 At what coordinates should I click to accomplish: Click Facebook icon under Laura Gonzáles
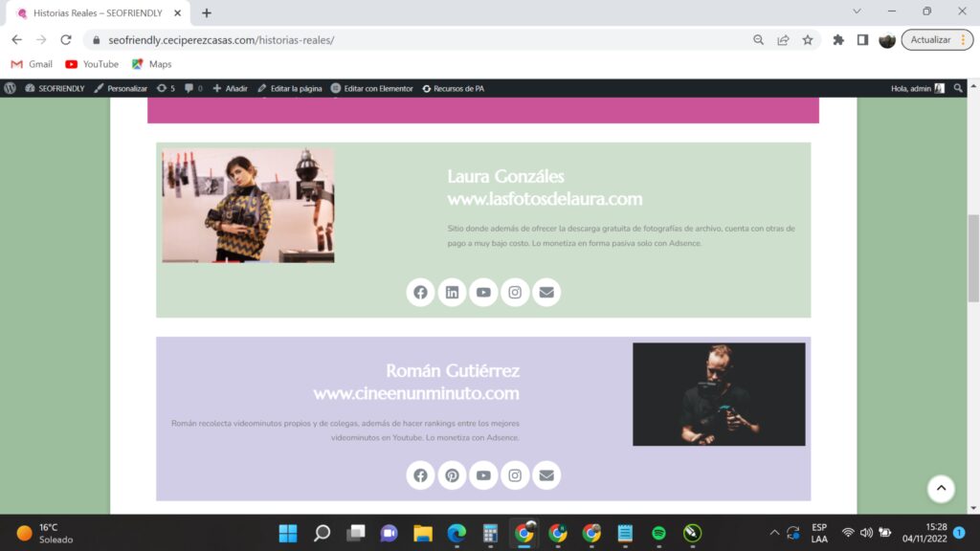click(x=420, y=293)
